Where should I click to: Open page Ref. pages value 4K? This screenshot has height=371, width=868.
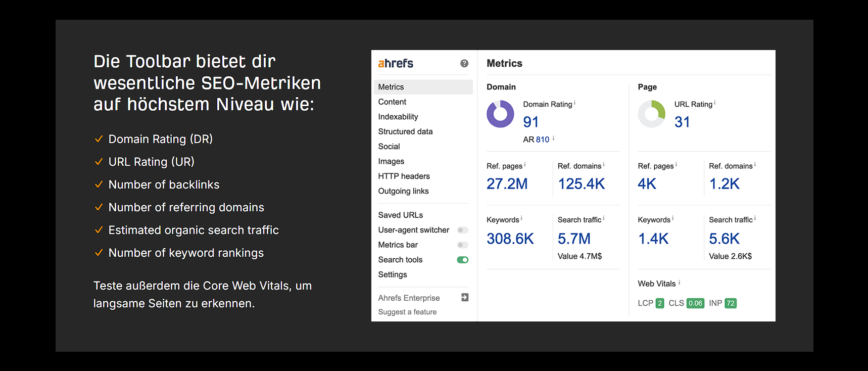coord(647,183)
